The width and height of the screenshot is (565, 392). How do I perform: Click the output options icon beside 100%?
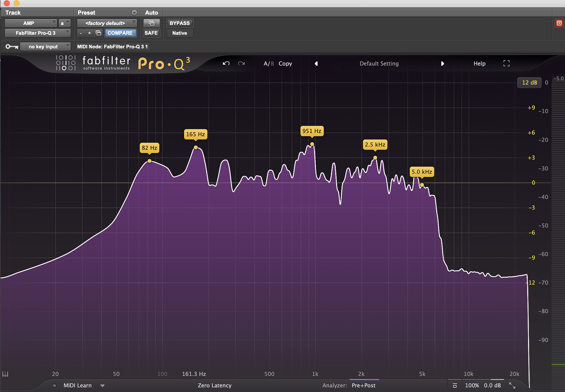coord(455,385)
